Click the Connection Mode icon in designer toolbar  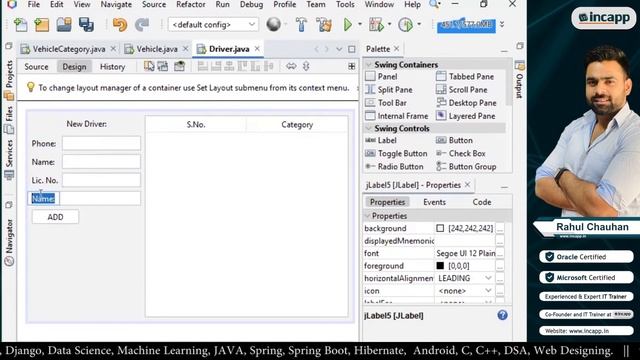pos(163,66)
